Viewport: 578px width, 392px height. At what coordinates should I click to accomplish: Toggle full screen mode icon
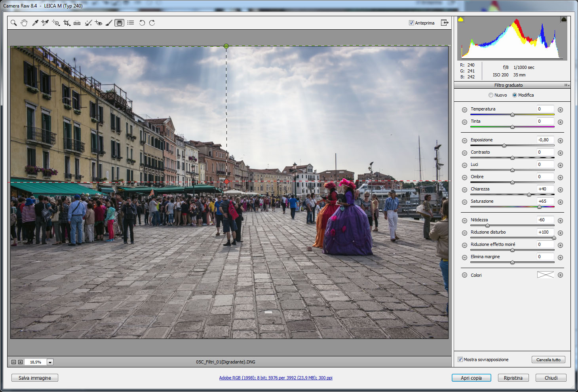click(445, 23)
